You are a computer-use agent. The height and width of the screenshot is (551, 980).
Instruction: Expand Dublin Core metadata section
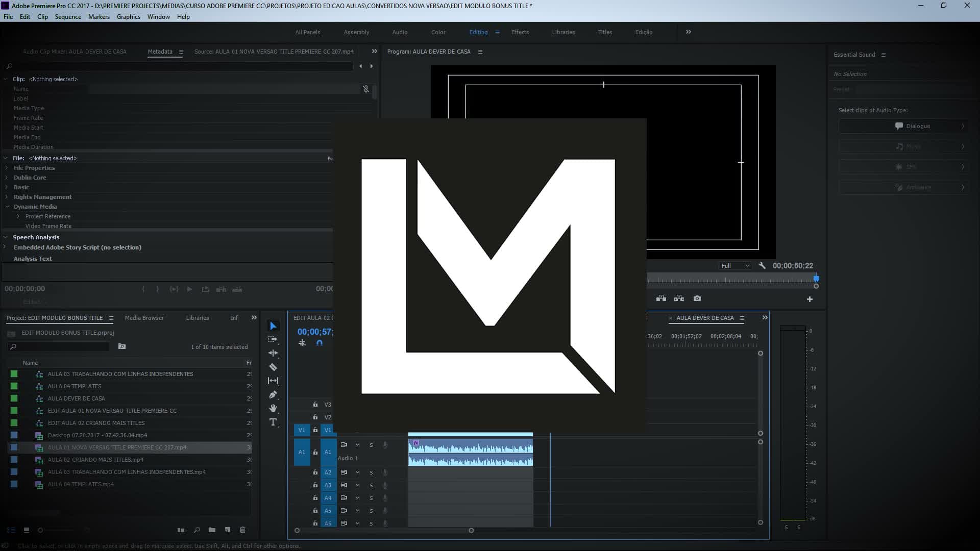coord(7,178)
